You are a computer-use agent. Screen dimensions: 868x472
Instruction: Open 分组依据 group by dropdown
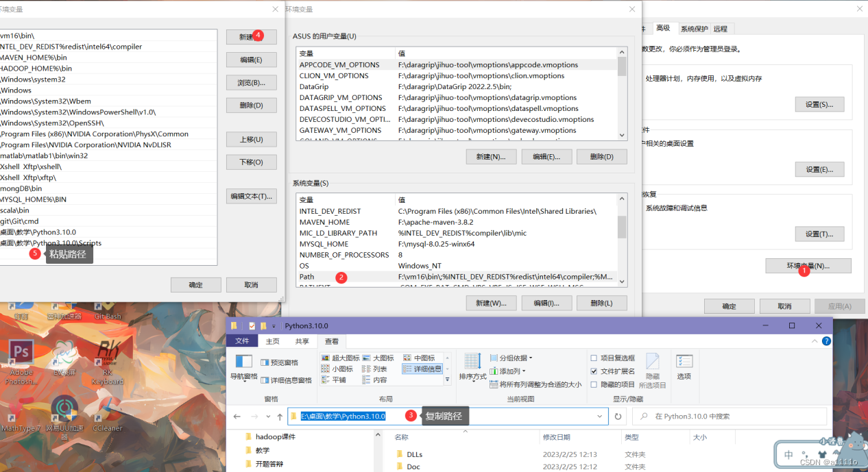(x=511, y=358)
